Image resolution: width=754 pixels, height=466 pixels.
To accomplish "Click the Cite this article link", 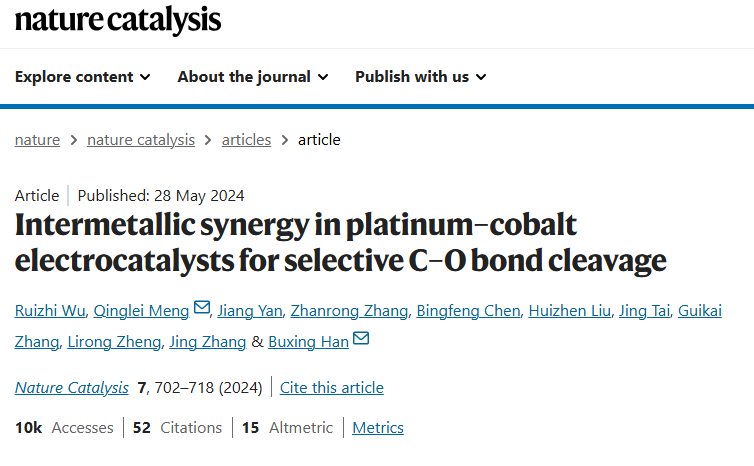I will tap(332, 388).
